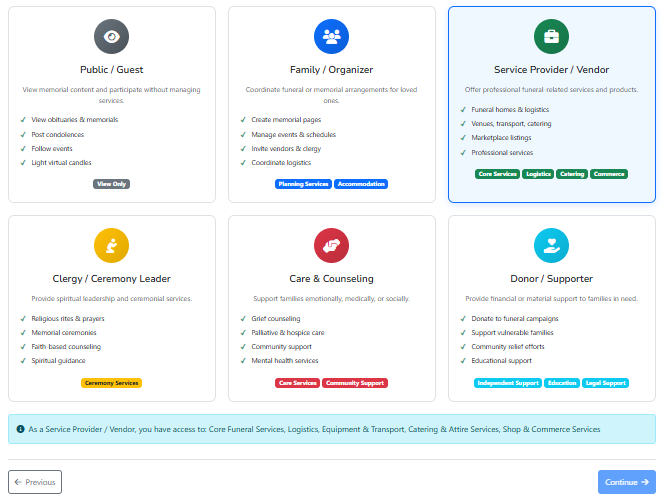Screen dimensions: 669x500
Task: Select the Clergy / Ceremony Leader heading
Action: click(111, 278)
